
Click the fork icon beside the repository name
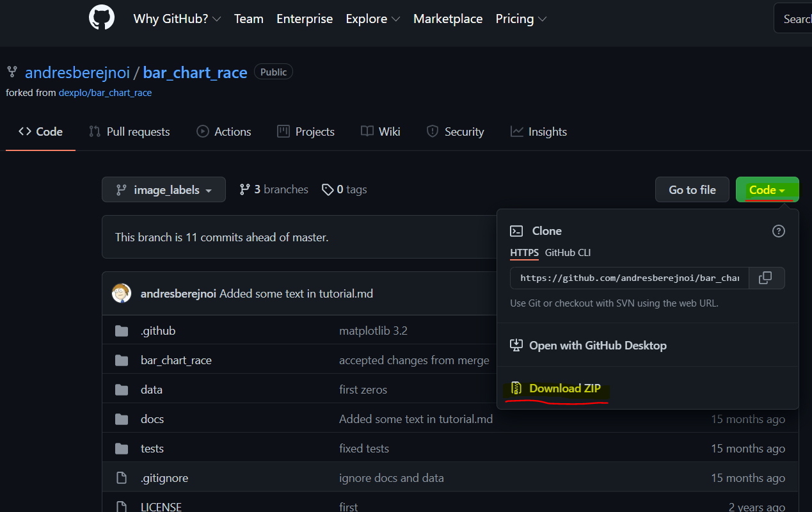(x=12, y=72)
